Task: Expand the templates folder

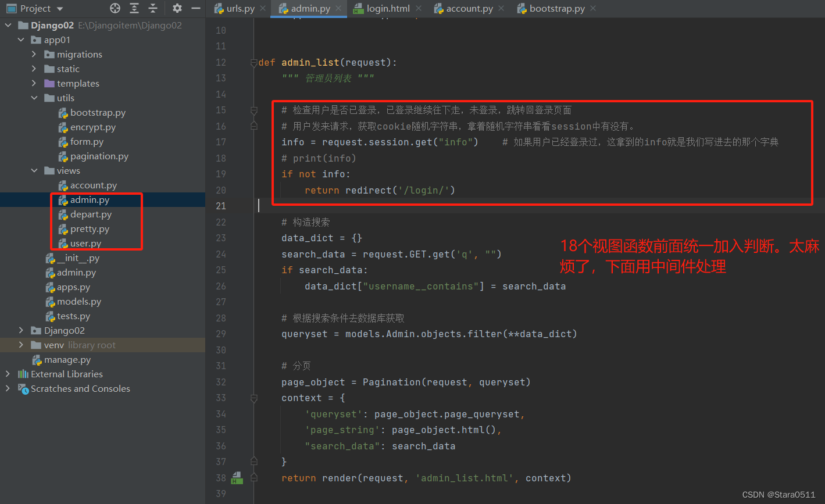Action: pyautogui.click(x=34, y=84)
